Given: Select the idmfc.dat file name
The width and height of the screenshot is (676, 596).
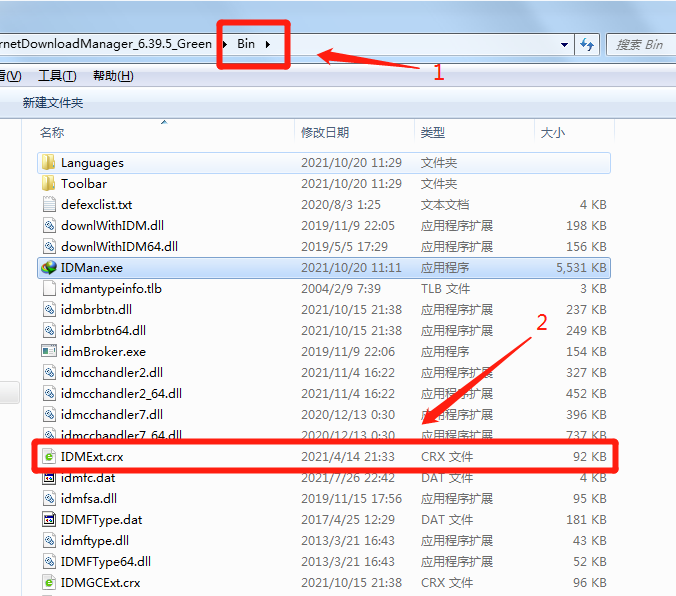Looking at the screenshot, I should (88, 478).
